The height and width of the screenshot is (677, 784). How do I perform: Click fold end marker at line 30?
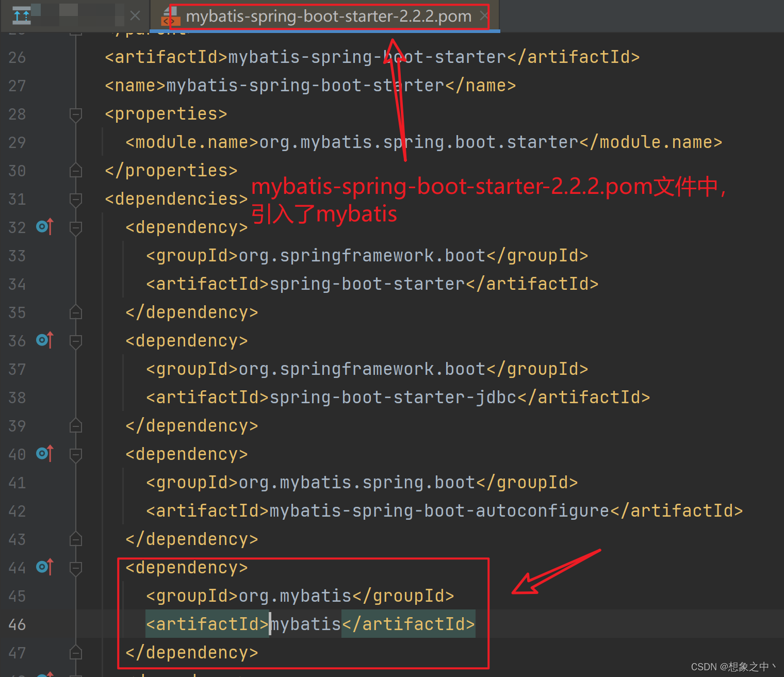point(76,170)
